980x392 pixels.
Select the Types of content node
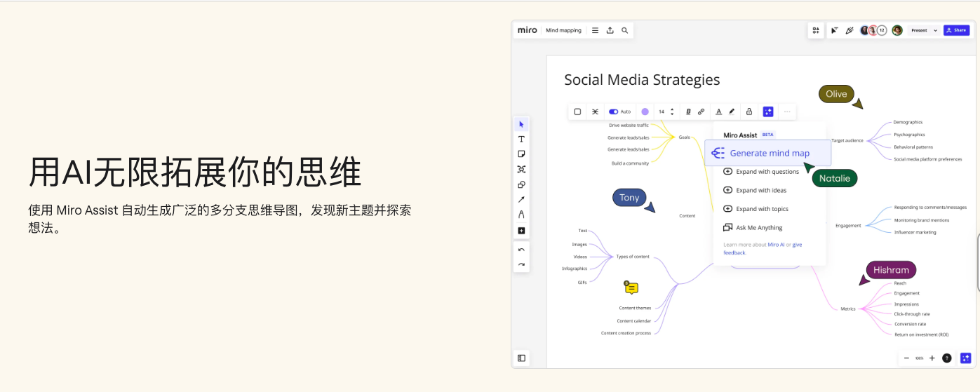pos(633,257)
